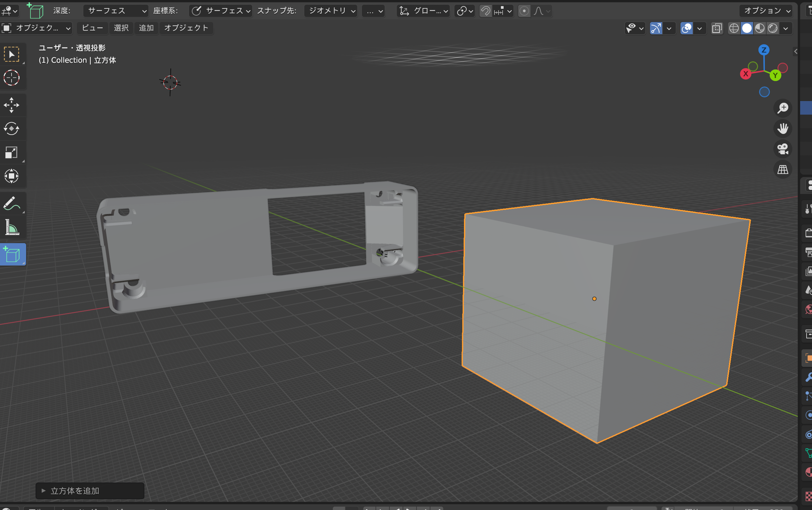Select the Transform tool
The width and height of the screenshot is (812, 510).
(x=12, y=176)
